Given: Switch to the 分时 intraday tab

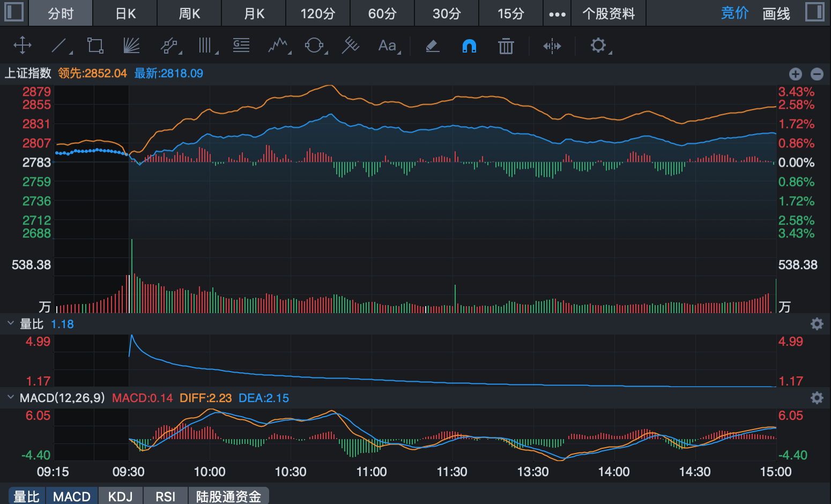Looking at the screenshot, I should [x=61, y=13].
